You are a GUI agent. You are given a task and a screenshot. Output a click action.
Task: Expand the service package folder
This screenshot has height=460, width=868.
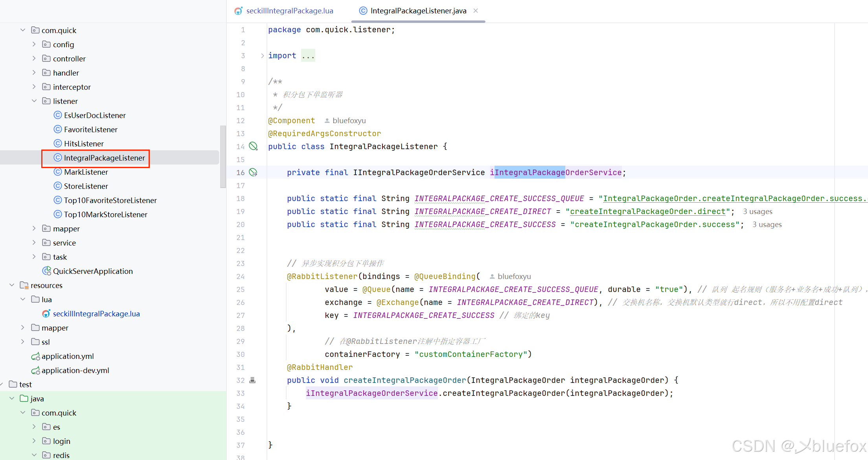tap(34, 243)
